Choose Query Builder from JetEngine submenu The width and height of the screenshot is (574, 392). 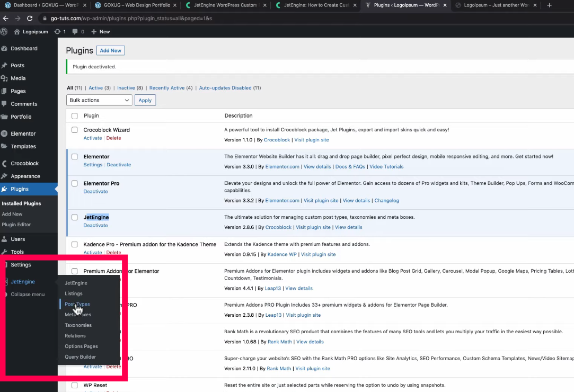tap(80, 357)
